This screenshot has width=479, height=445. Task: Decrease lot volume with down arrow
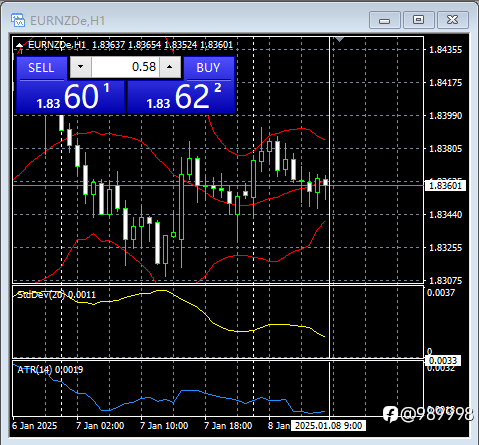pos(80,67)
